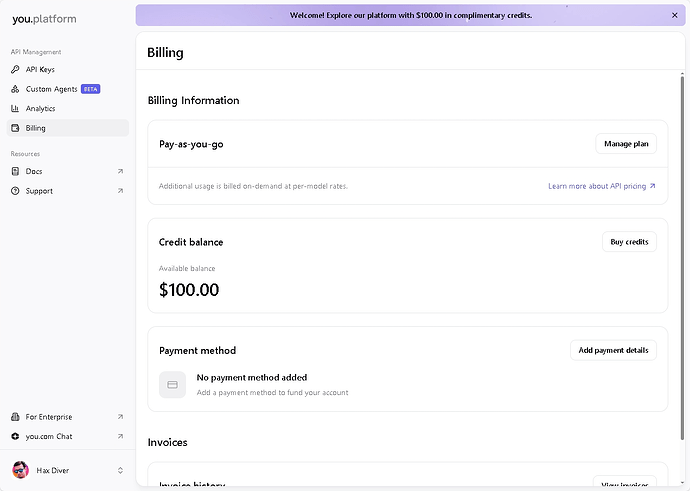Click the Support help icon

15,191
